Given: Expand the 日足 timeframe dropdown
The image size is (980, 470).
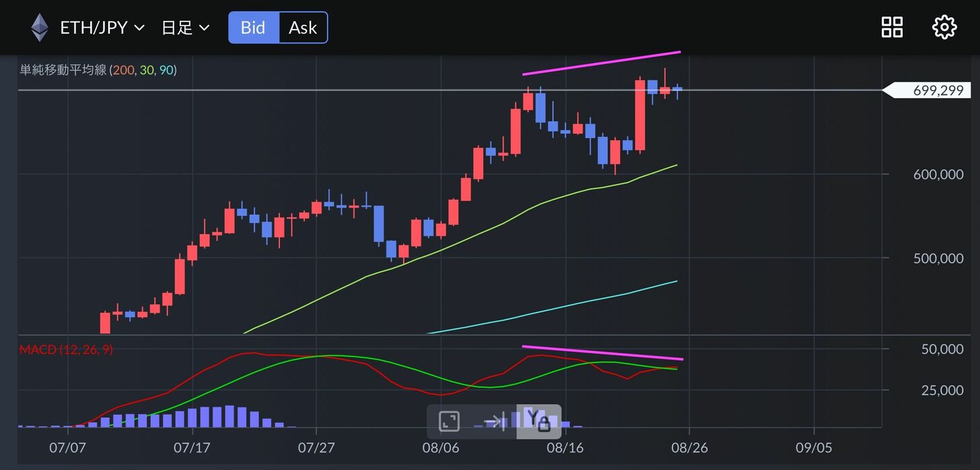Looking at the screenshot, I should 185,28.
